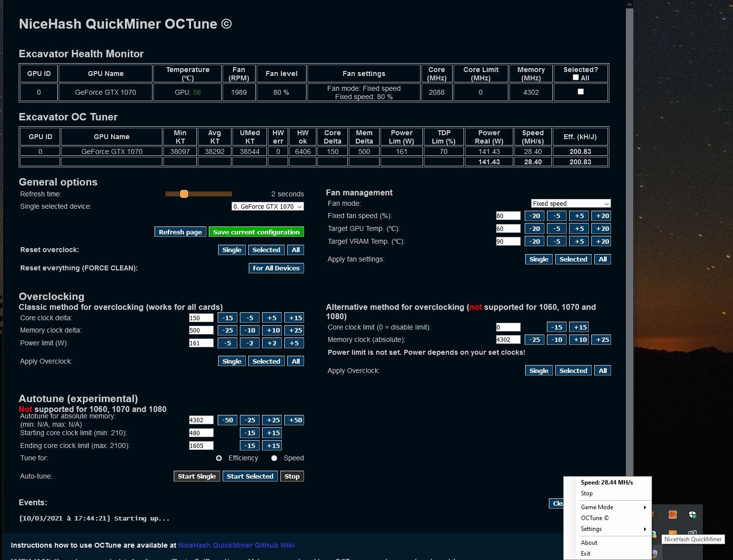
Task: Open the Windows Security shield tray icon
Action: point(693,515)
